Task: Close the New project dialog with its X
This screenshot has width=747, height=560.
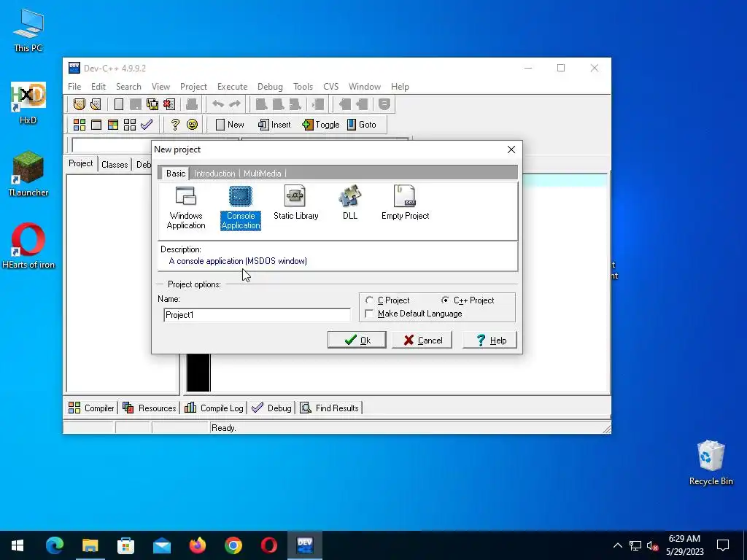Action: [511, 149]
